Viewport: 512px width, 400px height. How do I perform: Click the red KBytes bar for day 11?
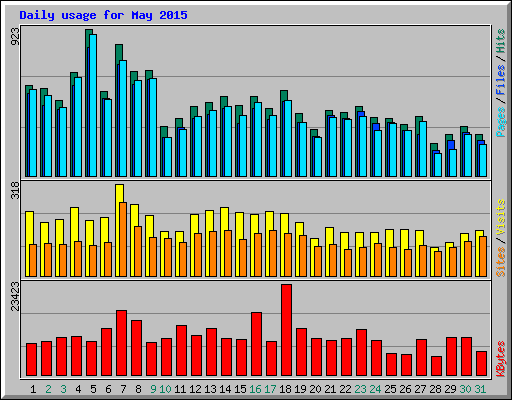(x=181, y=351)
